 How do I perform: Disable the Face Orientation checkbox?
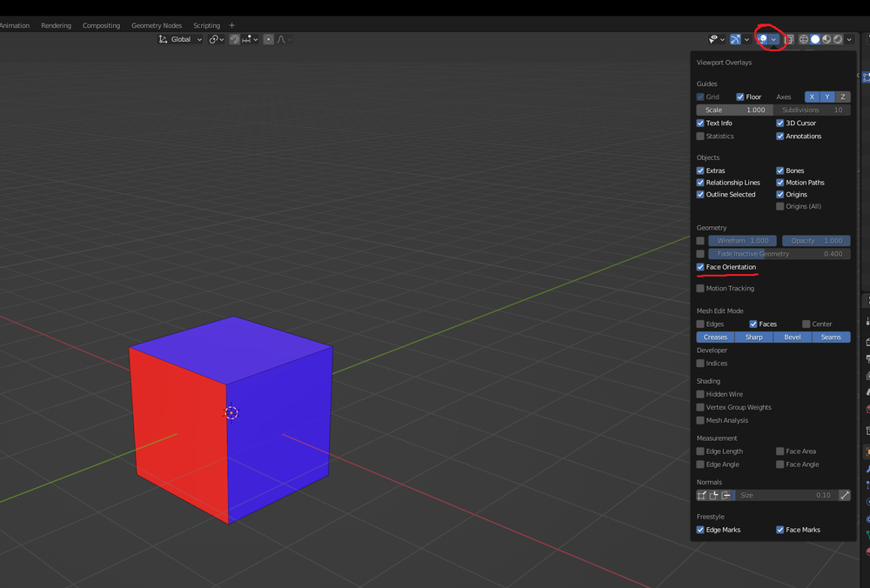pyautogui.click(x=700, y=267)
